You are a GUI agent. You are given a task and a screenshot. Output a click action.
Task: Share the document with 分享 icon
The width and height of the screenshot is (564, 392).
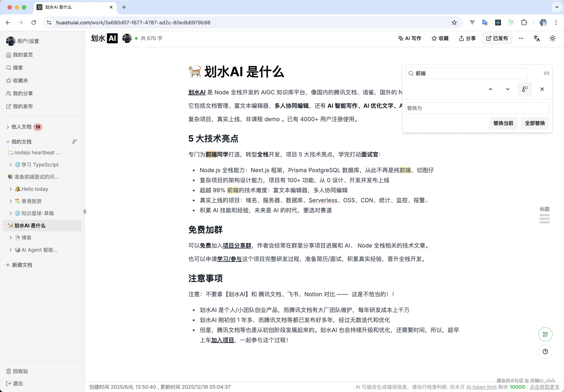pos(467,38)
